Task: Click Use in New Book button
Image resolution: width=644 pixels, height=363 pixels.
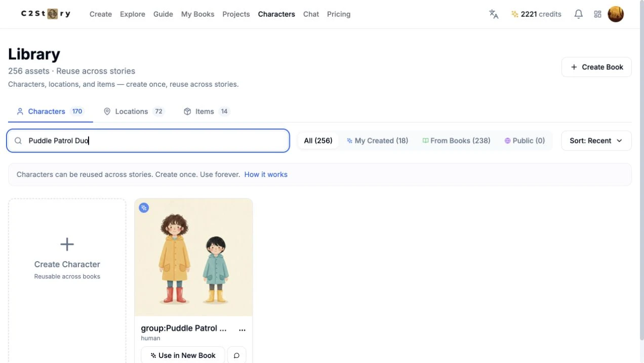Action: pyautogui.click(x=183, y=355)
